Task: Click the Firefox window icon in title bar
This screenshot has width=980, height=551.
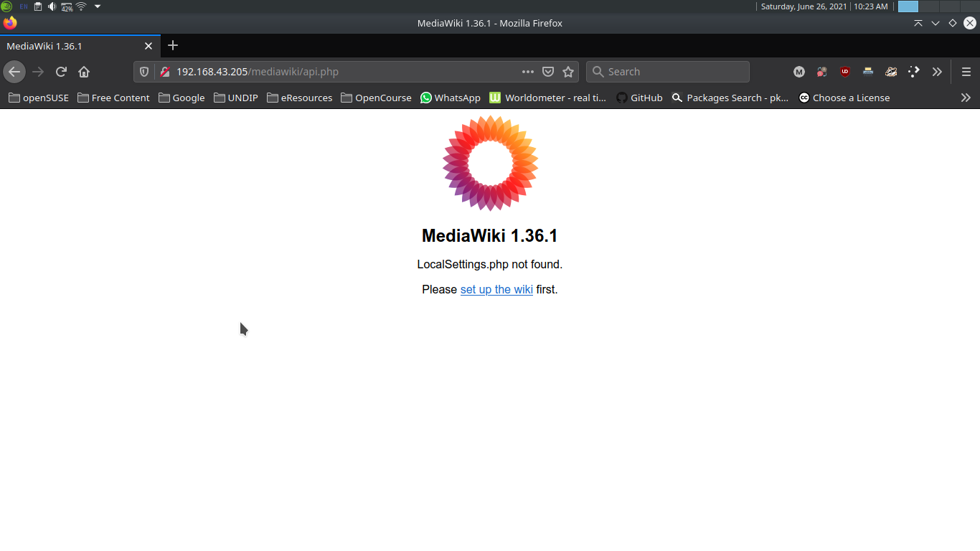Action: pos(9,23)
